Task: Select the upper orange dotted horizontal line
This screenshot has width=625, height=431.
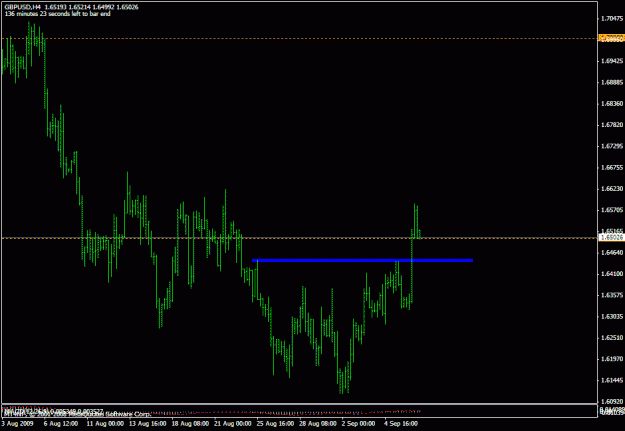Action: coord(299,39)
